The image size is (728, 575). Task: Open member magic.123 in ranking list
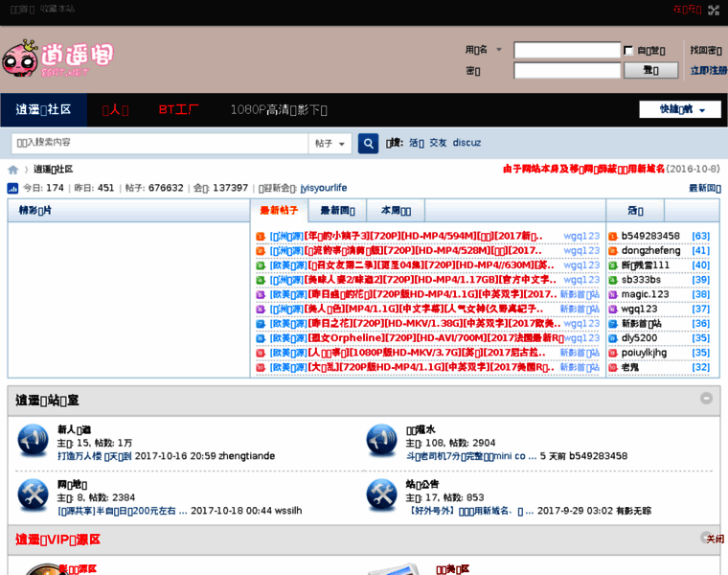[645, 294]
